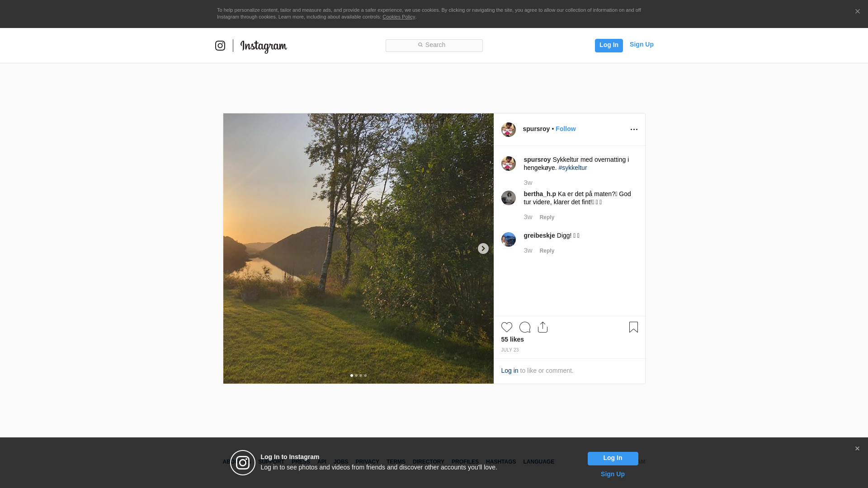
Task: Click Log In in the bottom banner
Action: (613, 459)
